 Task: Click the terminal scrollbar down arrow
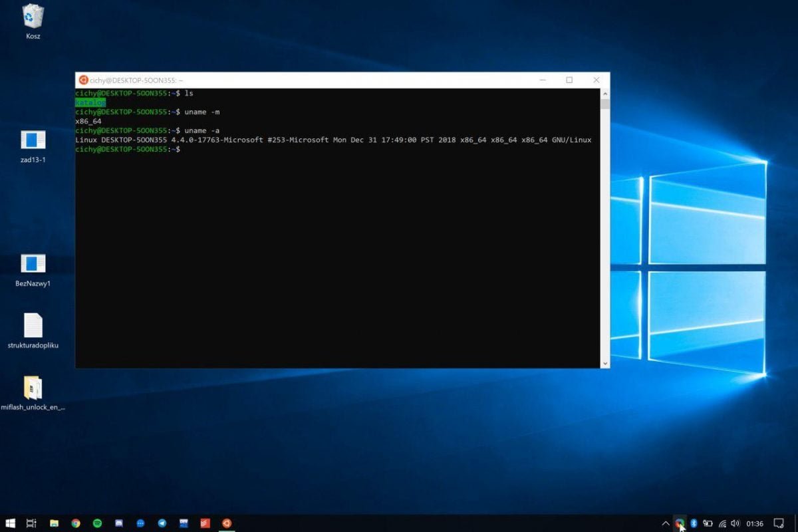(605, 364)
